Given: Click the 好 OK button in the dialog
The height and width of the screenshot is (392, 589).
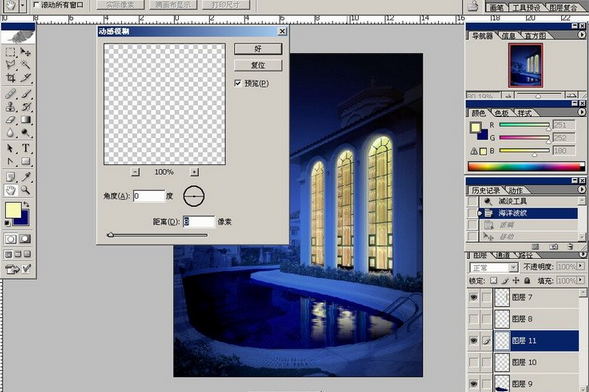Looking at the screenshot, I should coord(258,48).
